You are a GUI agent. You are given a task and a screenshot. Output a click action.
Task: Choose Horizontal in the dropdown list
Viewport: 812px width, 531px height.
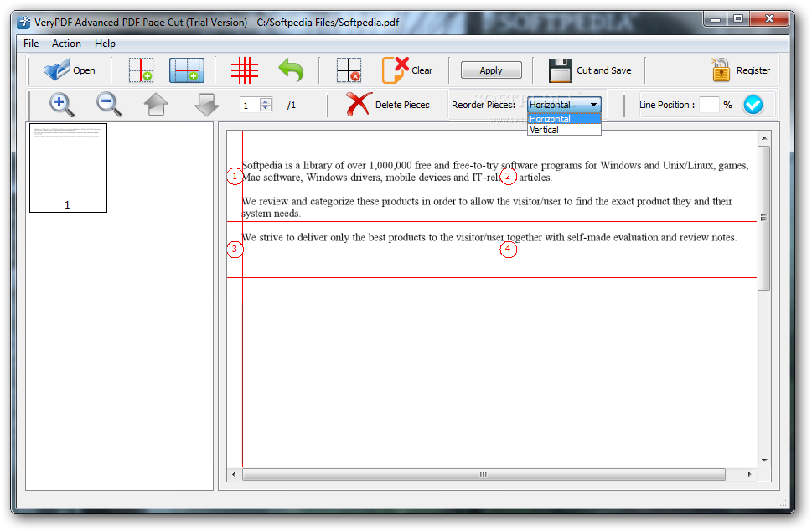pos(564,119)
